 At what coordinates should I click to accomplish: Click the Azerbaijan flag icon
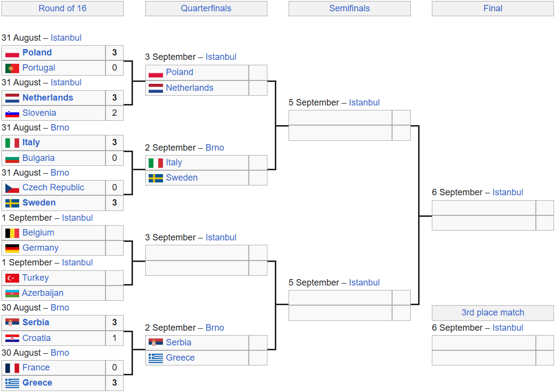click(x=12, y=293)
